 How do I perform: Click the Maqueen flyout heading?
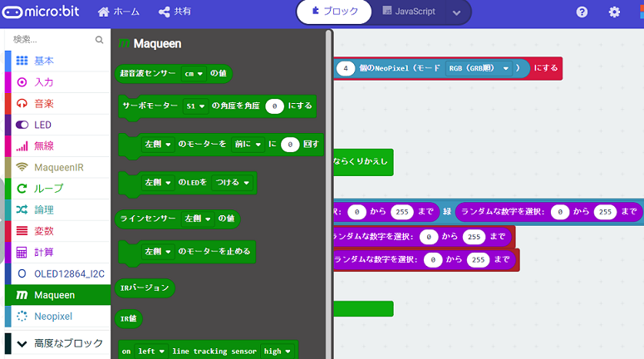point(150,43)
